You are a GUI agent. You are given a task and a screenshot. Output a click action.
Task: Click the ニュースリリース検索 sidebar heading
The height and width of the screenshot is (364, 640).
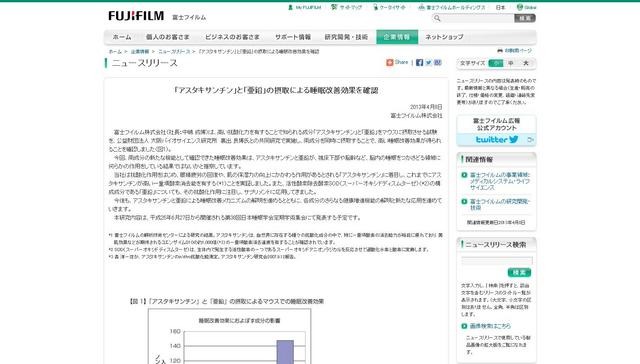coord(496,244)
